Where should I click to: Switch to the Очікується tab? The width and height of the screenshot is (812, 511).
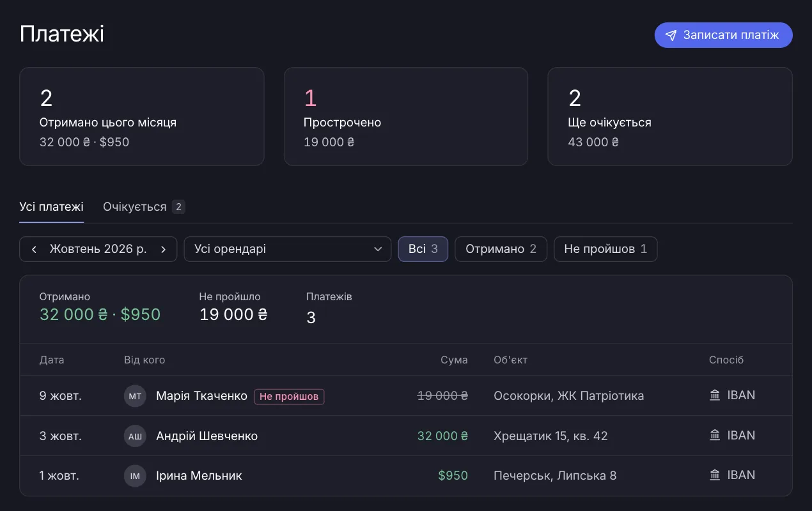coord(144,207)
